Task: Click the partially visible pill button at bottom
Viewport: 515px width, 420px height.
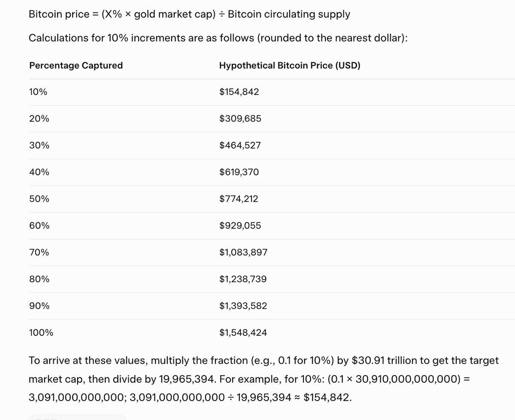Action: (77, 417)
